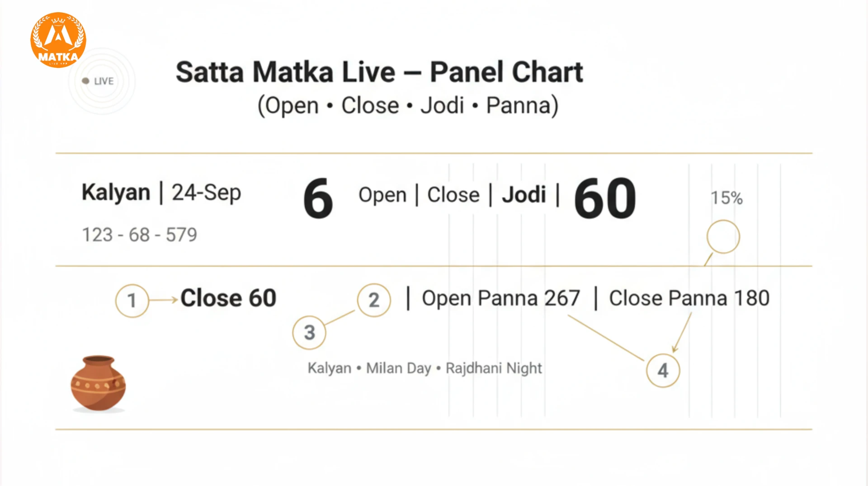The image size is (868, 486).
Task: Switch to the Close tab
Action: [453, 195]
